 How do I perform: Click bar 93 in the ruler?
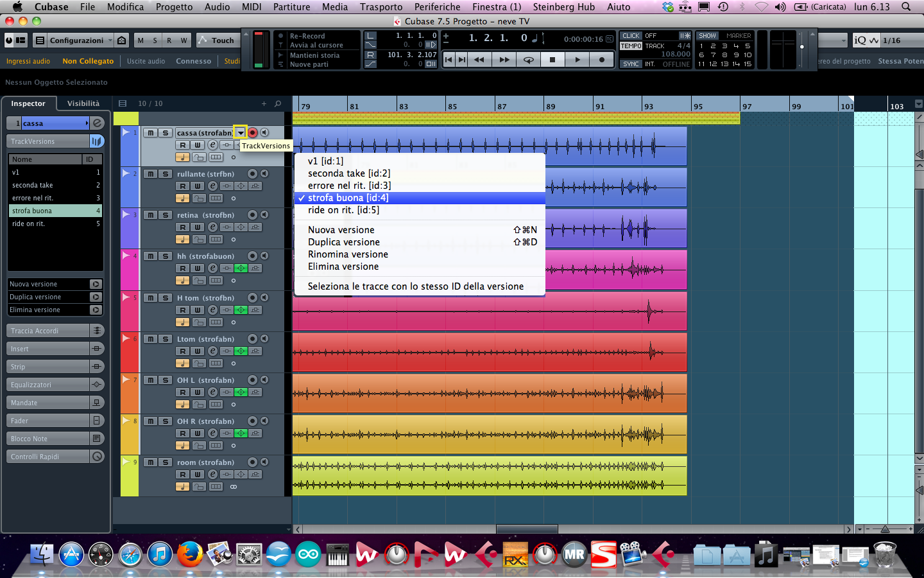pyautogui.click(x=649, y=107)
